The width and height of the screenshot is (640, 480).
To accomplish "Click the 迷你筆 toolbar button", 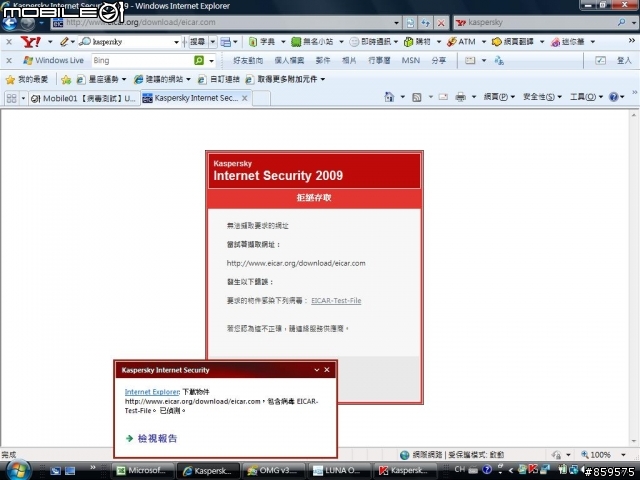I will (x=567, y=42).
